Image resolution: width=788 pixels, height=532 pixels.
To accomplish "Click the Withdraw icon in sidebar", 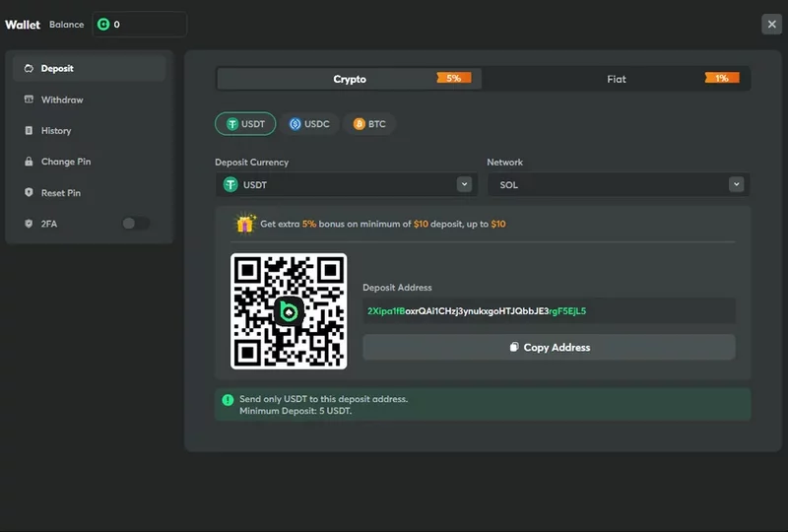I will 29,100.
